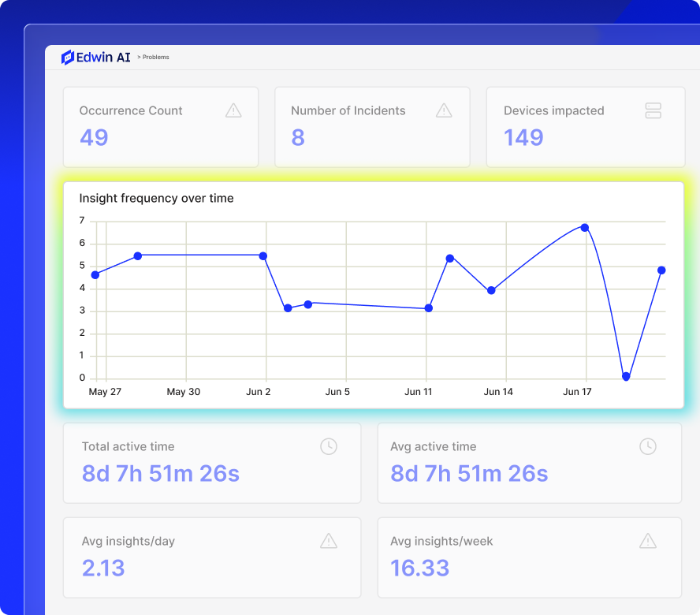Open the Problems breadcrumb link

pyautogui.click(x=155, y=58)
